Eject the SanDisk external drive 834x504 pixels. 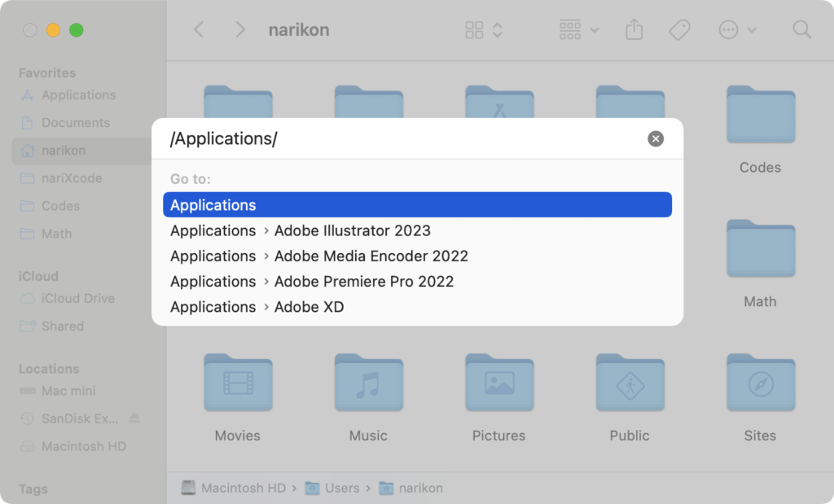tap(134, 419)
